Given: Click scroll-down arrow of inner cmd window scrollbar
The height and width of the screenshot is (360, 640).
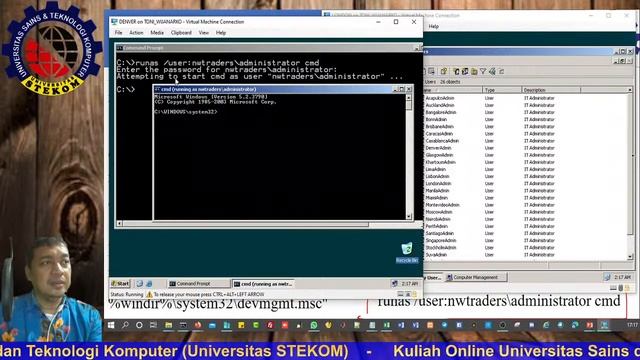Looking at the screenshot, I should point(409,217).
